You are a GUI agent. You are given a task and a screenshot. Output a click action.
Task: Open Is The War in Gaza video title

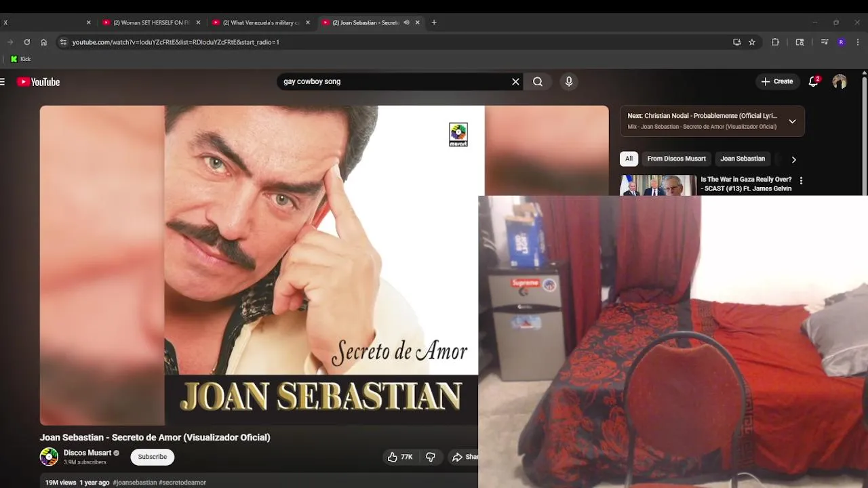pos(746,184)
